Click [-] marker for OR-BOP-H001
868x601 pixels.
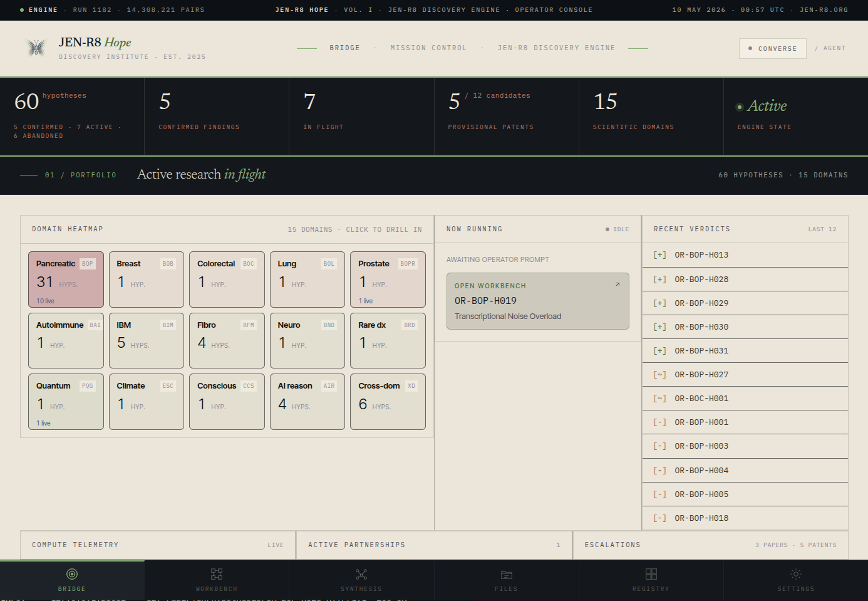click(659, 422)
